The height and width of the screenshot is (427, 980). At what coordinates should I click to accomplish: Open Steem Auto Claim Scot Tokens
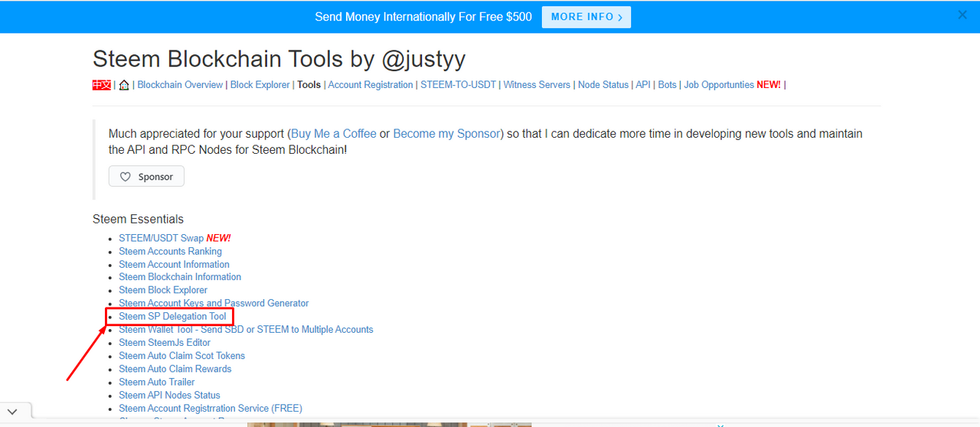pyautogui.click(x=181, y=356)
